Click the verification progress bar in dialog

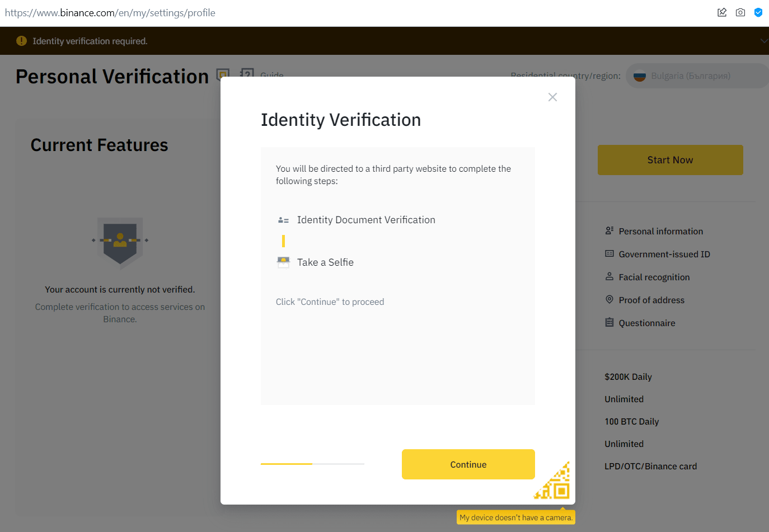pos(312,464)
